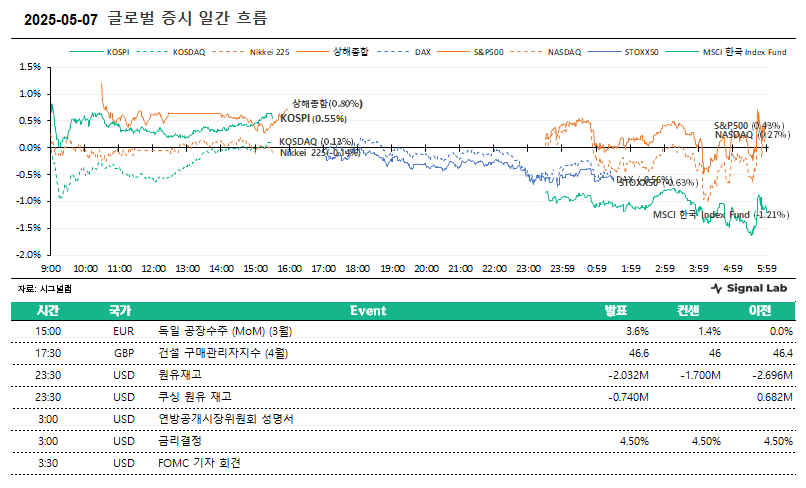The width and height of the screenshot is (806, 488).
Task: Click the 17:30 time cell
Action: (48, 353)
